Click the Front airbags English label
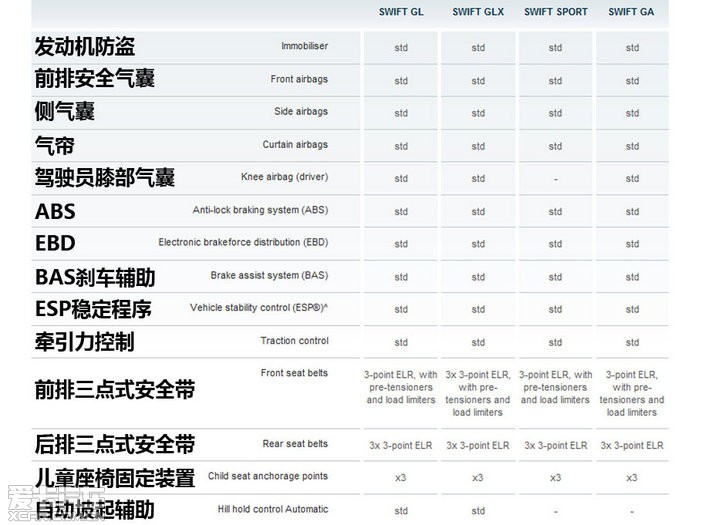The height and width of the screenshot is (525, 701). click(298, 80)
